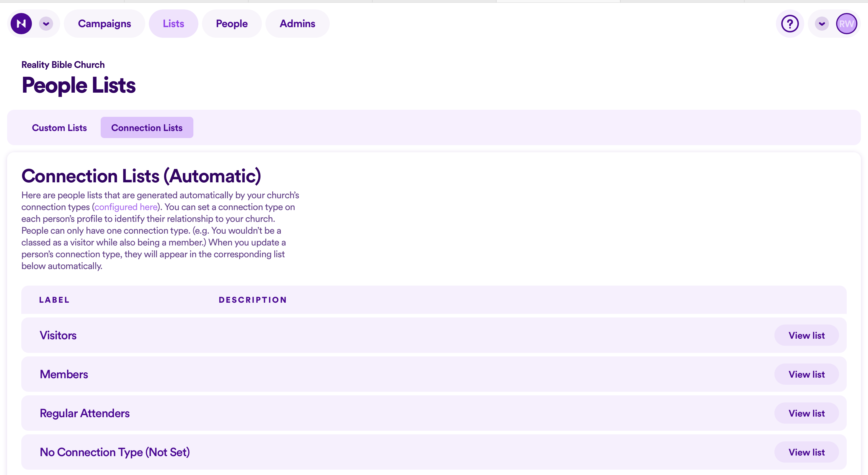Click the DESCRIPTION column header

(x=253, y=300)
